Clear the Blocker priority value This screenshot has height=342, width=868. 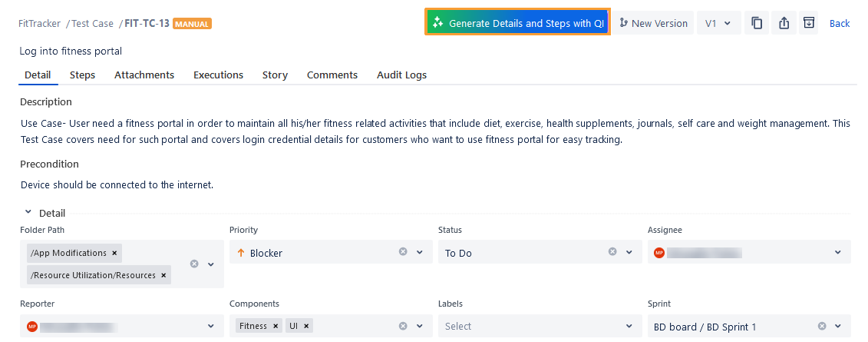403,252
